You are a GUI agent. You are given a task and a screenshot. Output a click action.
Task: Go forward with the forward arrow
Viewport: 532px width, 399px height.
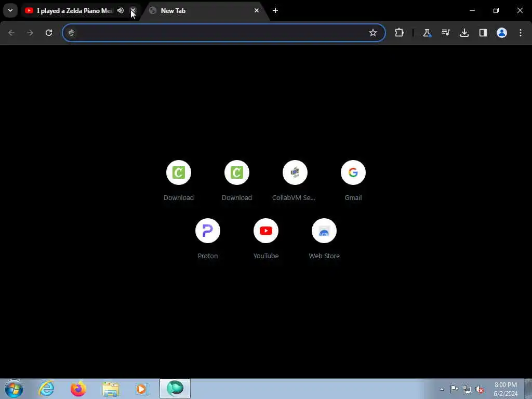click(x=30, y=33)
